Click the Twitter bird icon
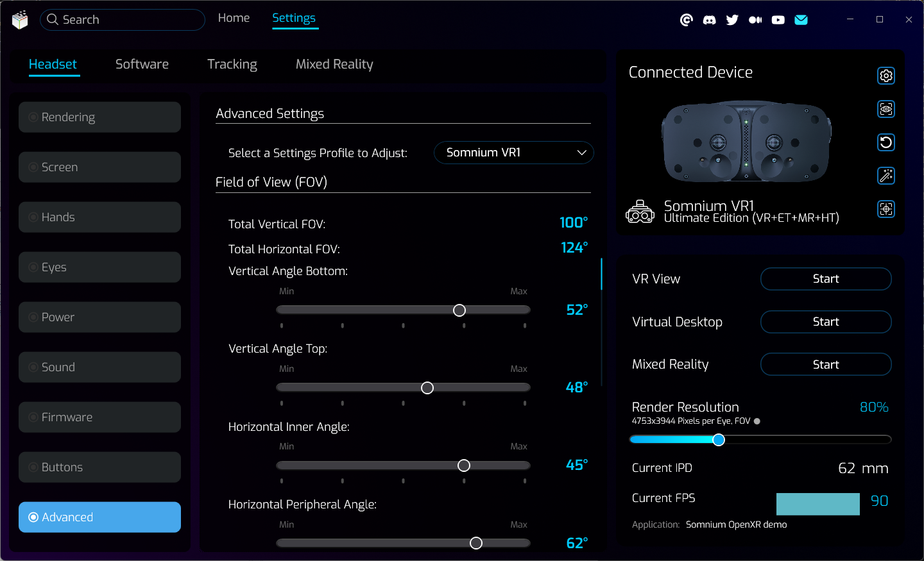This screenshot has width=924, height=561. (732, 20)
